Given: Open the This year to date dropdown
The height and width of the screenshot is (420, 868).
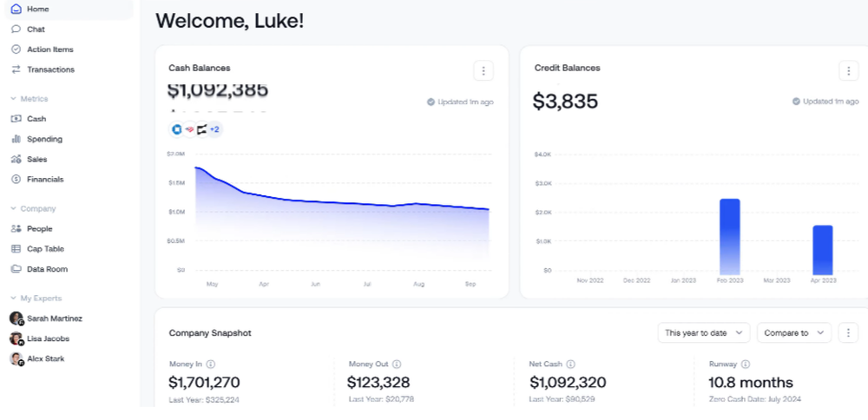Looking at the screenshot, I should (703, 332).
